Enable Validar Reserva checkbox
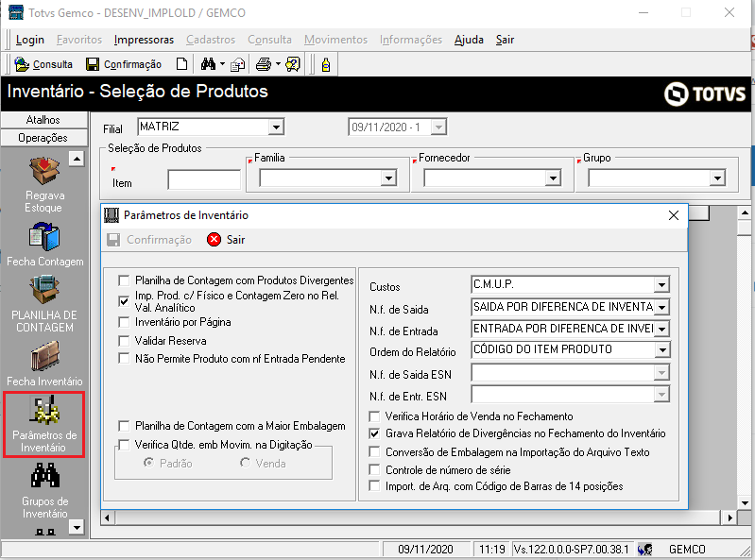The width and height of the screenshot is (755, 560). click(x=124, y=341)
